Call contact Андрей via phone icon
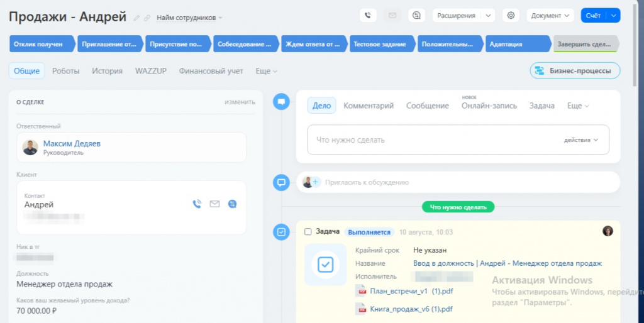 pos(197,204)
